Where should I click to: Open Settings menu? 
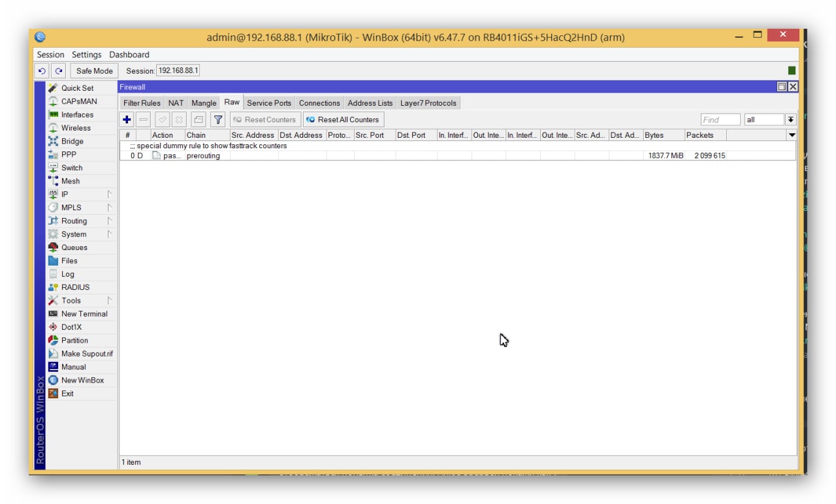[87, 55]
